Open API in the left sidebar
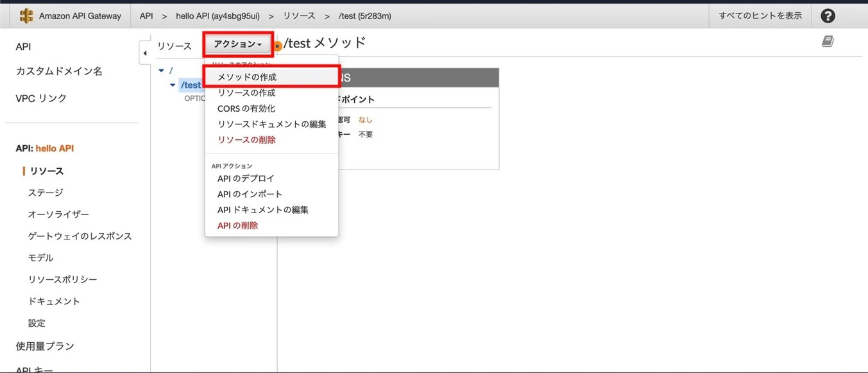 coord(23,47)
